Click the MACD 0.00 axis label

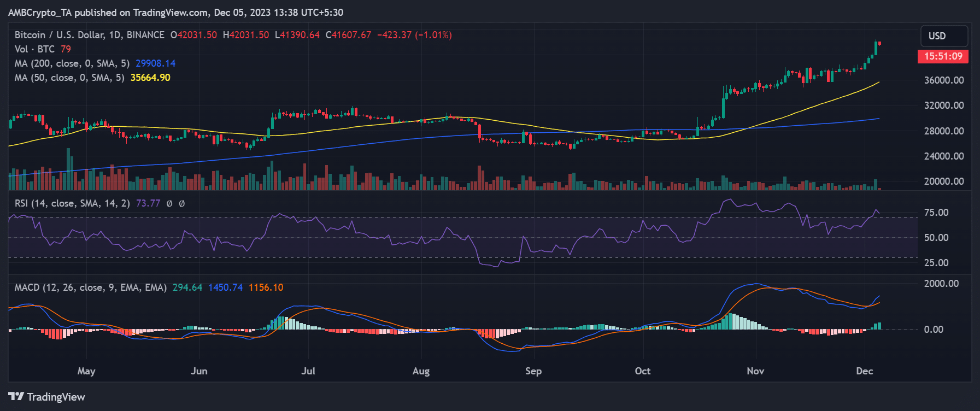point(934,330)
